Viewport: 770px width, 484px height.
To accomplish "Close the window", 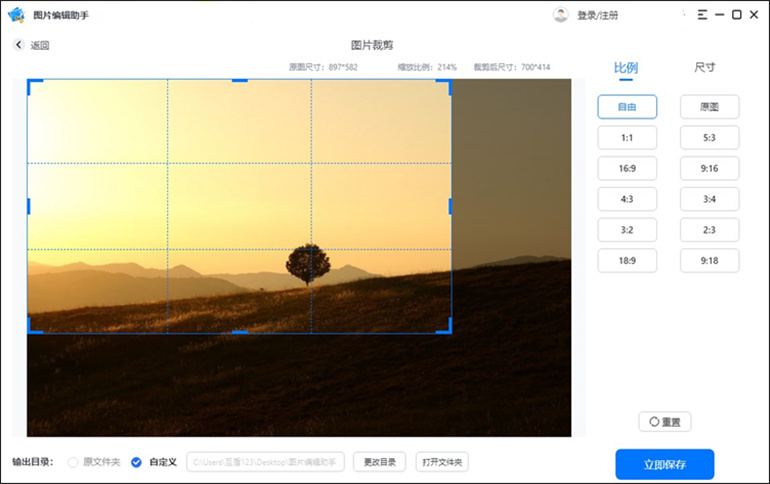I will click(754, 15).
